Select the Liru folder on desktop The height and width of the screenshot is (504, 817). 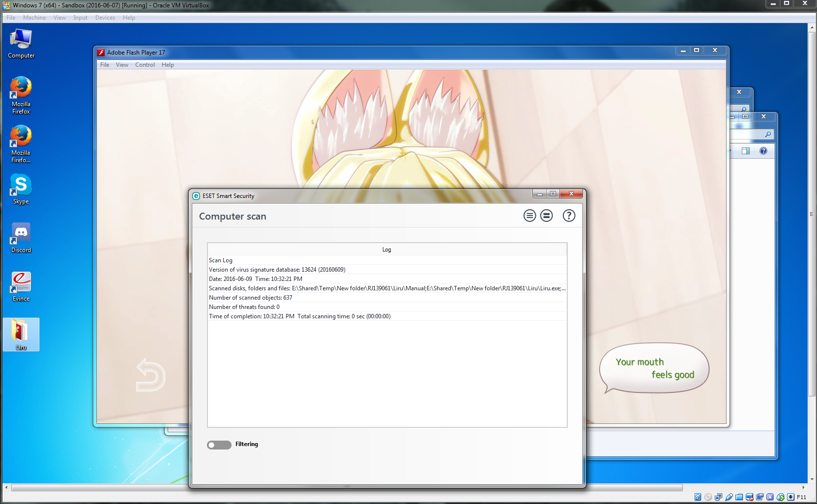21,335
